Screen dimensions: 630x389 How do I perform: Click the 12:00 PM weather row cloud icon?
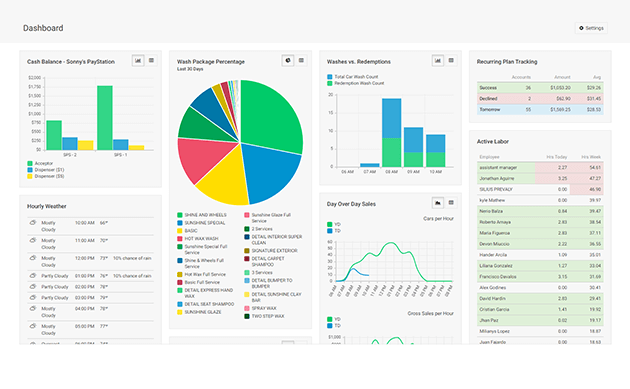[33, 258]
